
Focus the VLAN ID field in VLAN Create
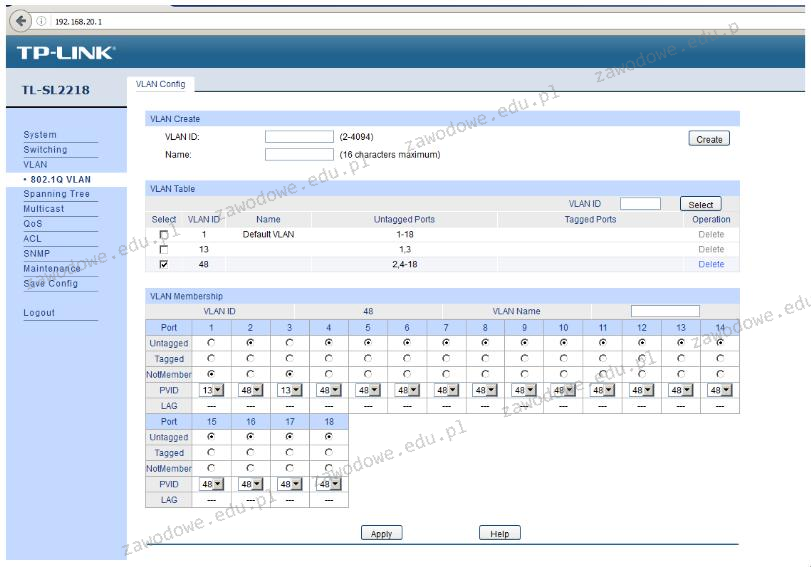point(299,137)
